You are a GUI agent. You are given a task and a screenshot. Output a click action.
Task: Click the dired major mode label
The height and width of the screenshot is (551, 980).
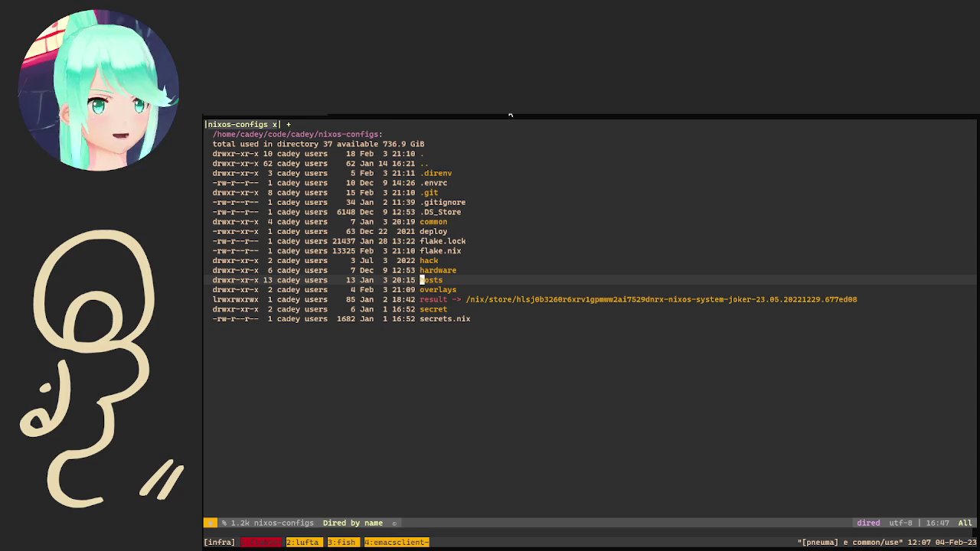[868, 523]
